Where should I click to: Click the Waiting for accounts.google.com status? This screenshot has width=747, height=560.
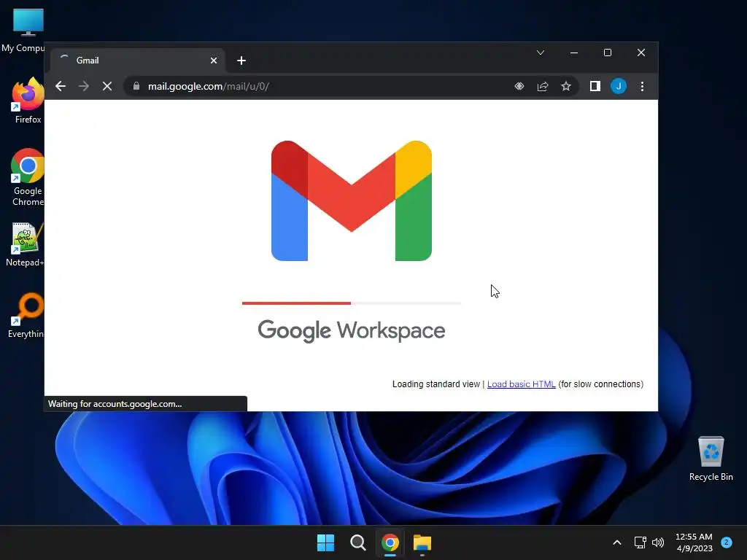pyautogui.click(x=145, y=404)
